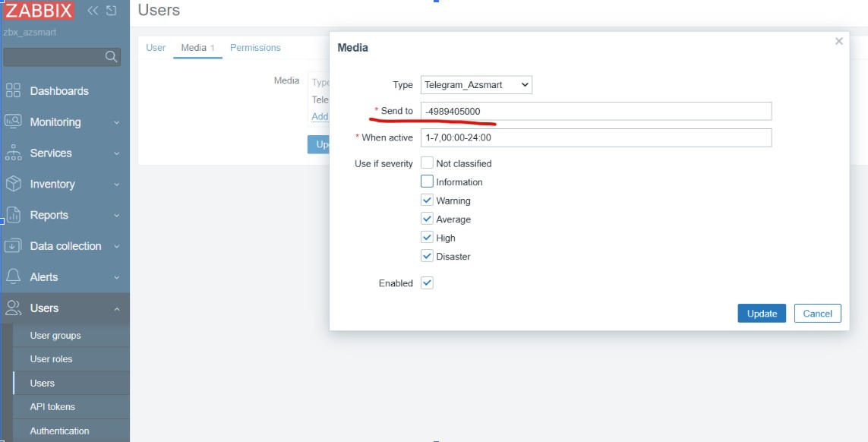Uncheck the Disaster severity checkbox
Image resolution: width=868 pixels, height=442 pixels.
click(x=427, y=257)
